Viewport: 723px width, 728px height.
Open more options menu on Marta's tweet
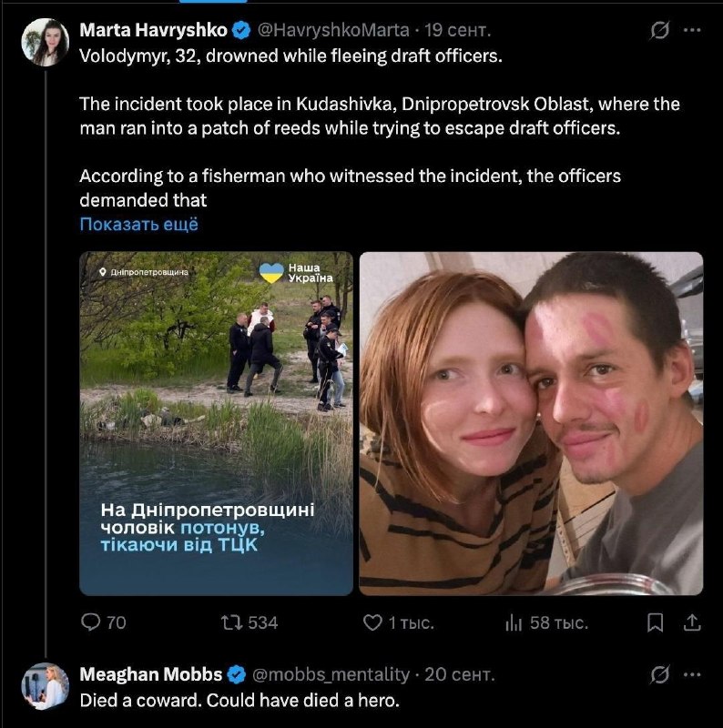(x=692, y=30)
